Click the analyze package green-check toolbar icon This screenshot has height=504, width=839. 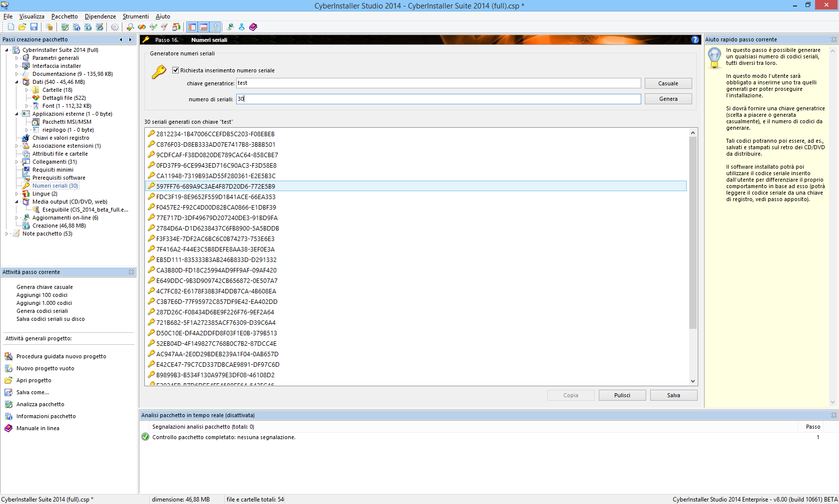(65, 27)
